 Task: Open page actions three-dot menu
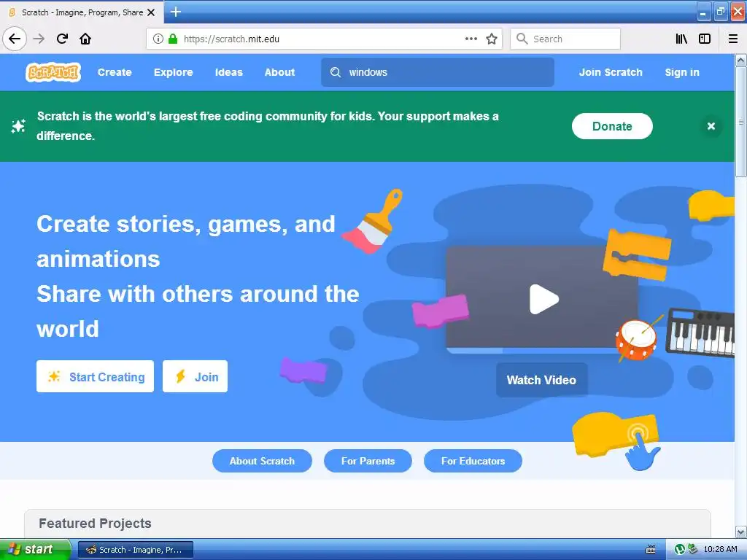(471, 39)
